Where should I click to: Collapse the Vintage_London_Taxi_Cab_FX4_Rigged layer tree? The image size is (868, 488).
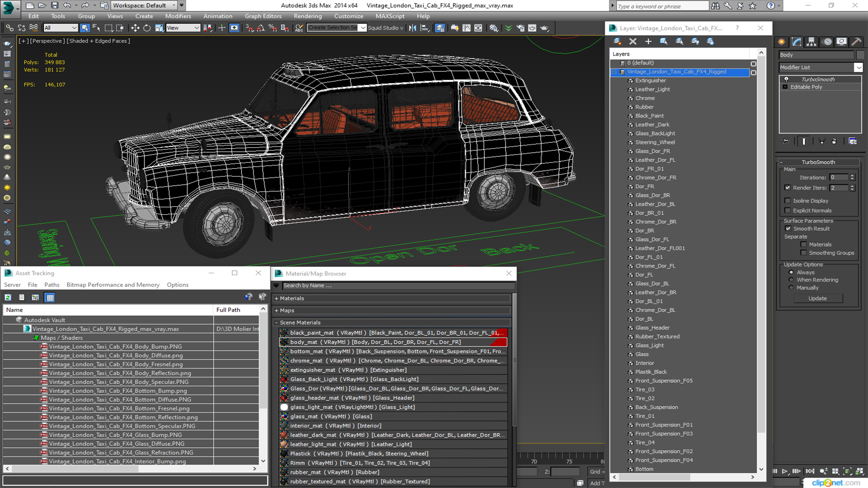(x=614, y=72)
